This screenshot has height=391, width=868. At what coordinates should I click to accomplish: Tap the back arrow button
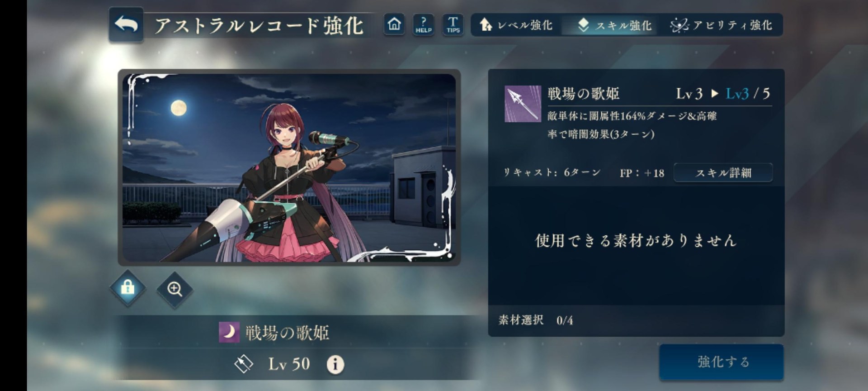click(126, 24)
